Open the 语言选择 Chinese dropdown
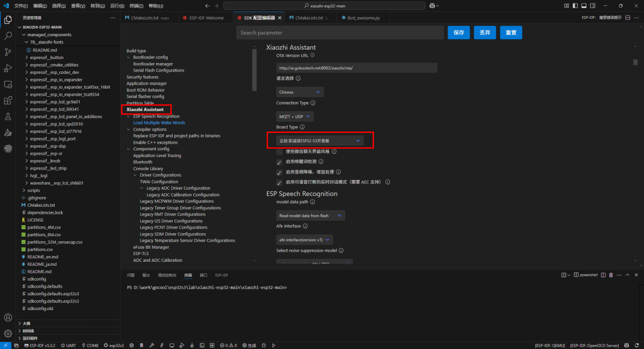This screenshot has width=644, height=349. 300,92
